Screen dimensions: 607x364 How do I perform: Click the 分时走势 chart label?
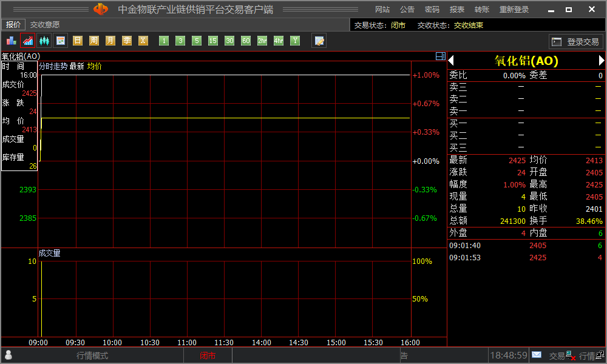[53, 66]
